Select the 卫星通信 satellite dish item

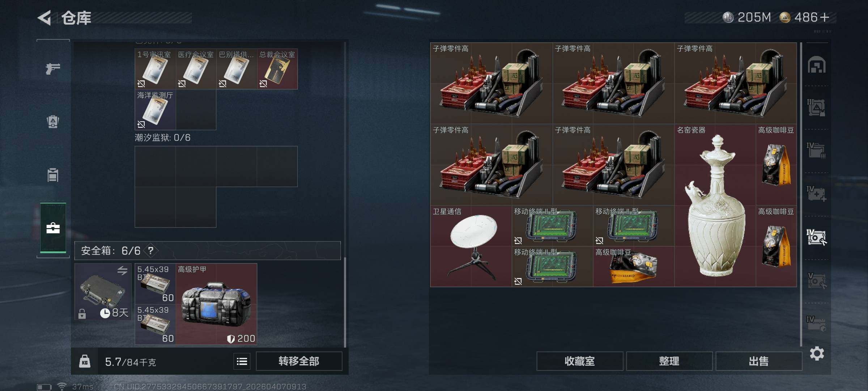coord(471,246)
